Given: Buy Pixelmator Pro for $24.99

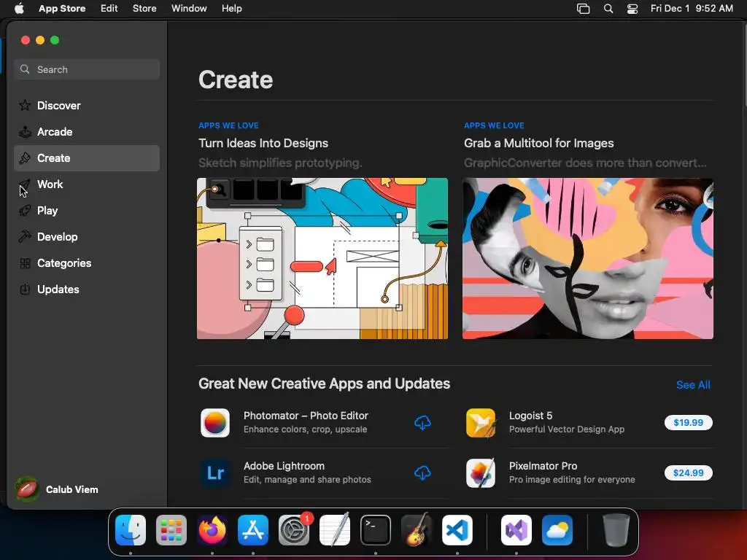Looking at the screenshot, I should 689,472.
